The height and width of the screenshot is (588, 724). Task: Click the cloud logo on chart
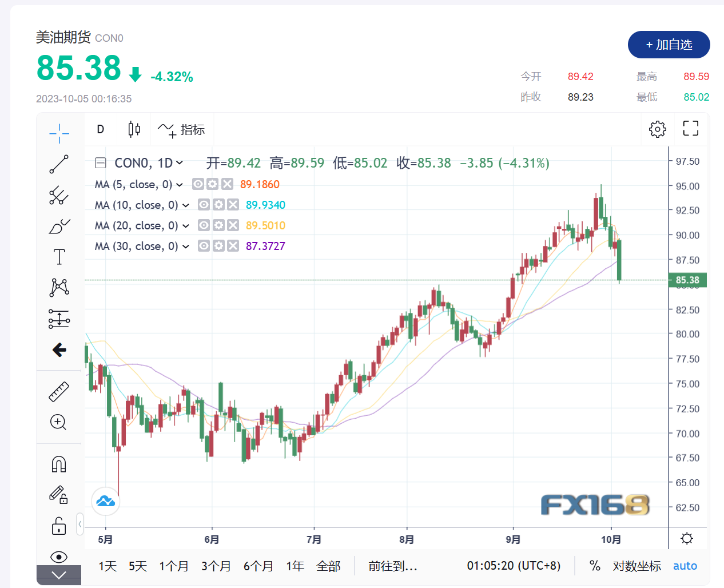(106, 502)
